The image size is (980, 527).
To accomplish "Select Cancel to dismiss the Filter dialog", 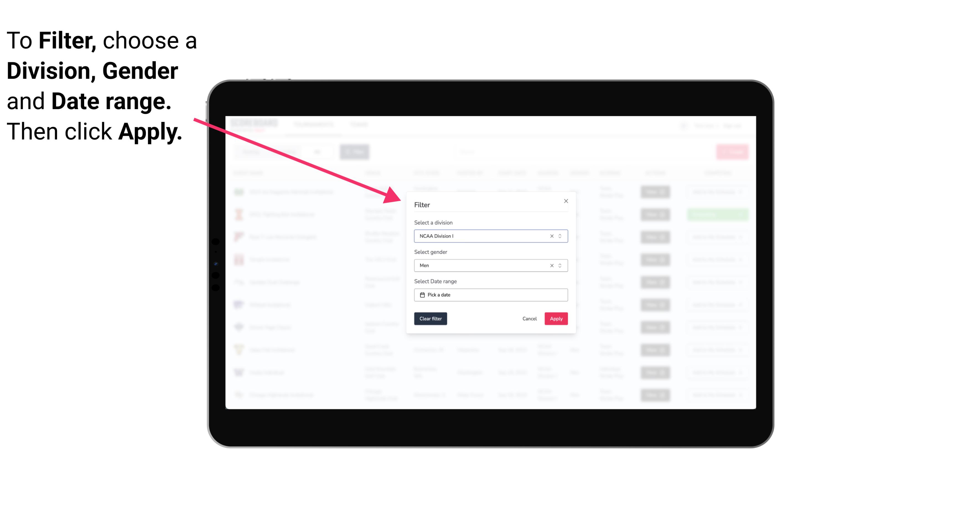I will pos(530,319).
